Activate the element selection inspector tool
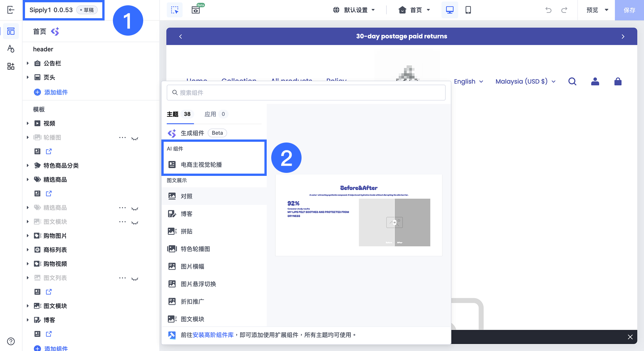Image resolution: width=644 pixels, height=351 pixels. tap(175, 10)
